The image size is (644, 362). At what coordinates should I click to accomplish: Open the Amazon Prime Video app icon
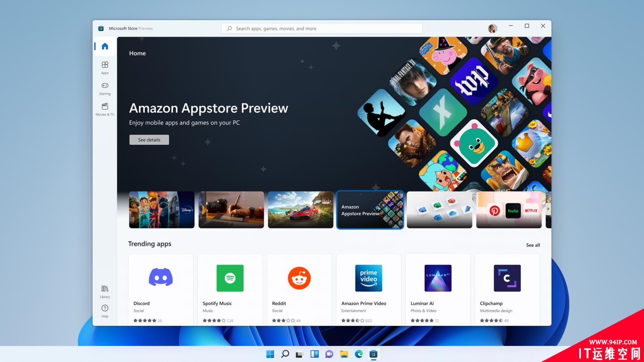[369, 278]
